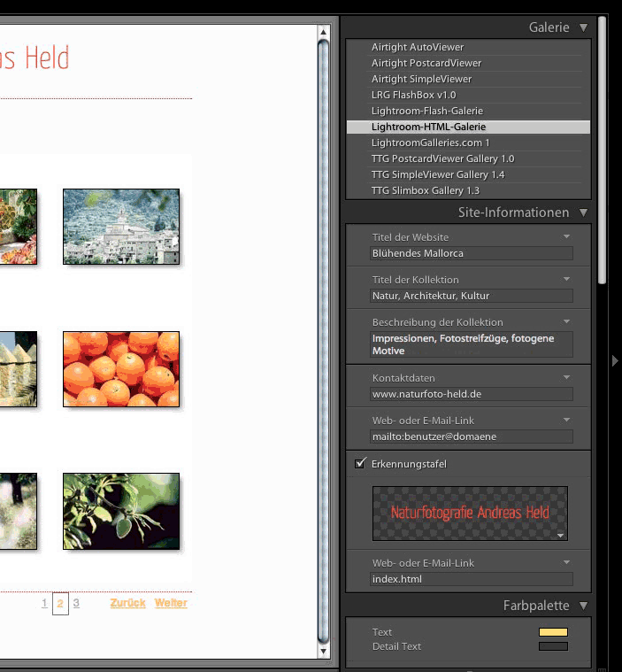The width and height of the screenshot is (622, 672).
Task: Pick LightroomGalleries.com 1 gallery
Action: pyautogui.click(x=468, y=143)
